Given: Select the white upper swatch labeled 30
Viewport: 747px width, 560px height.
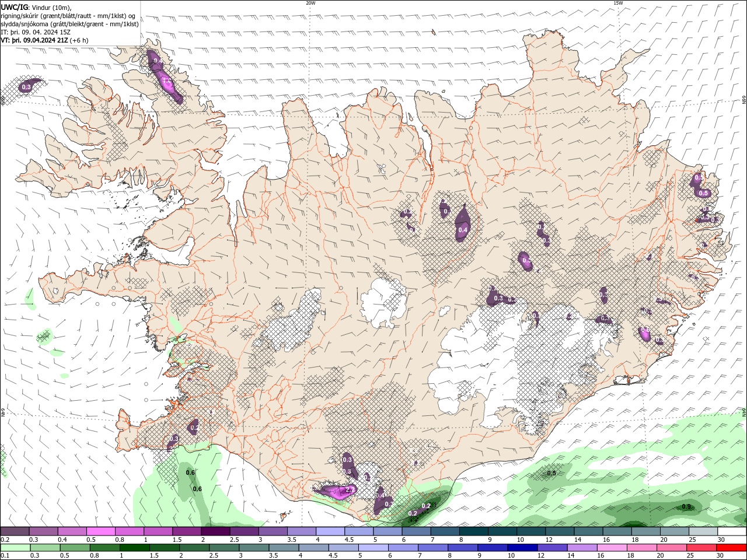Looking at the screenshot, I should 732,531.
